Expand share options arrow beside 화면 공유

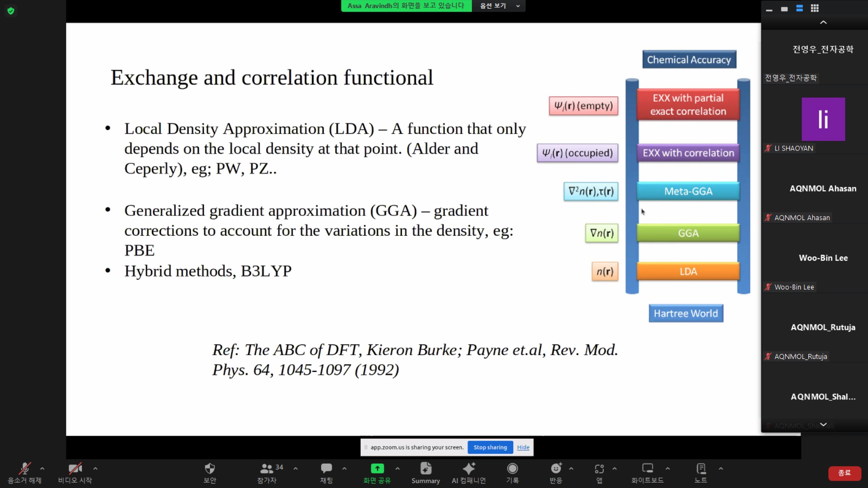point(398,469)
